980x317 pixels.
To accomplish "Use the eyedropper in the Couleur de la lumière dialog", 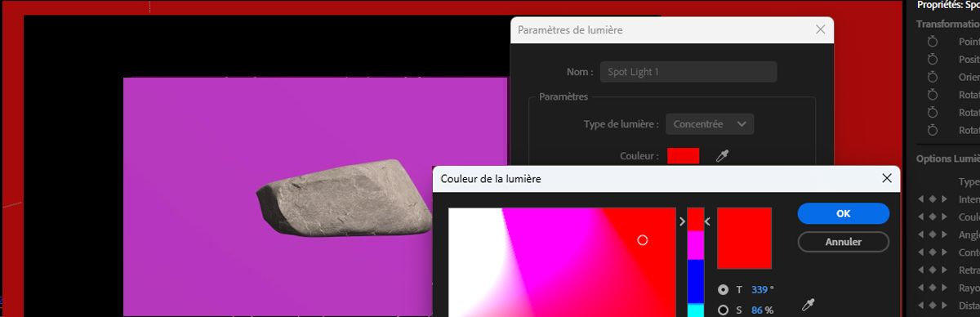I will [x=808, y=305].
